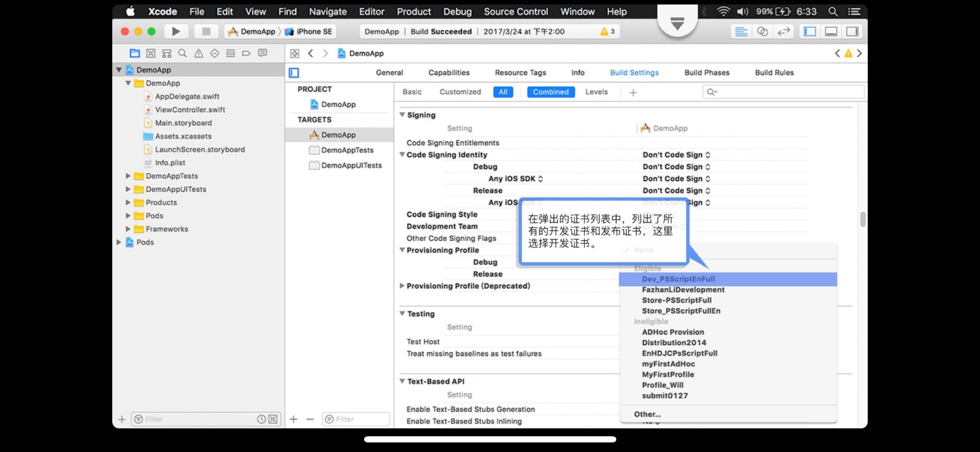Image resolution: width=980 pixels, height=452 pixels.
Task: Select Customized settings filter
Action: point(460,92)
